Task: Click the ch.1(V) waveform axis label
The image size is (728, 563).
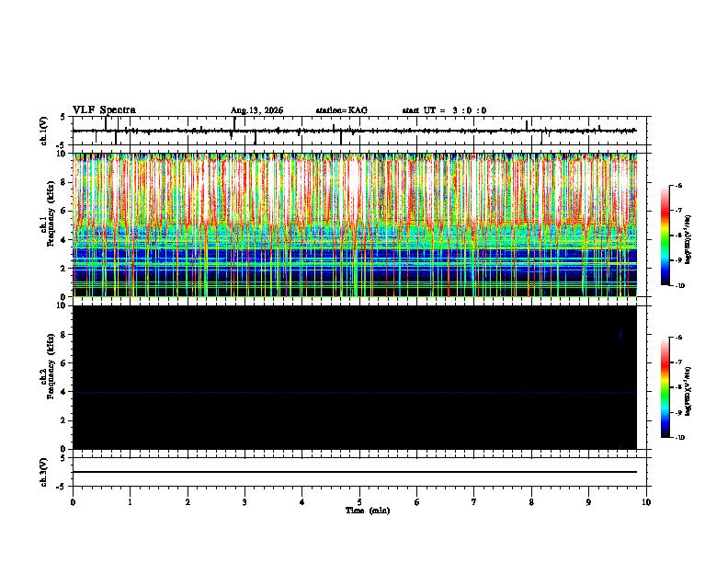Action: [x=44, y=131]
